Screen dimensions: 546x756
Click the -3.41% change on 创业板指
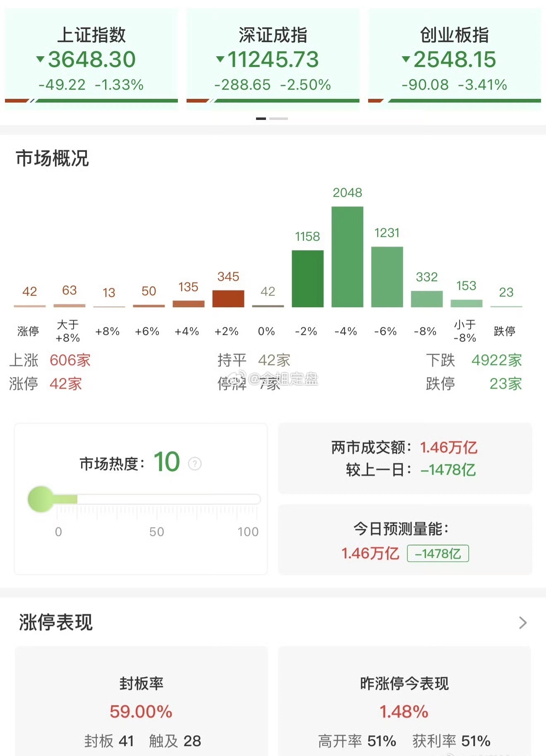pos(482,85)
